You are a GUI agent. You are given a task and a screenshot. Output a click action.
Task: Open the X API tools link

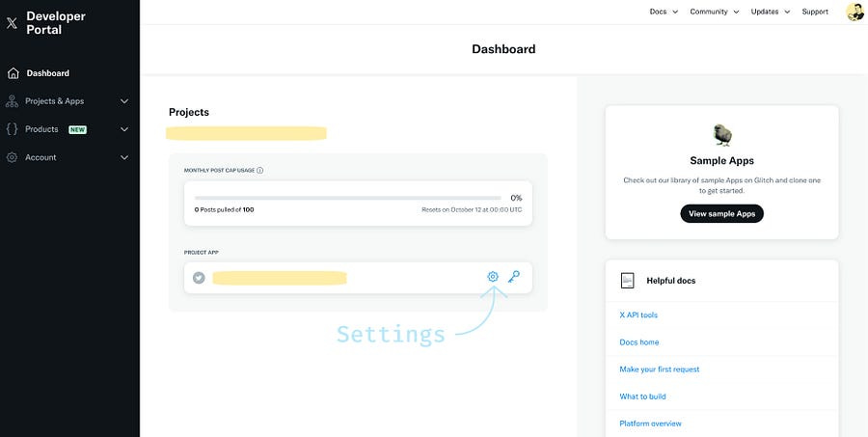(x=638, y=315)
